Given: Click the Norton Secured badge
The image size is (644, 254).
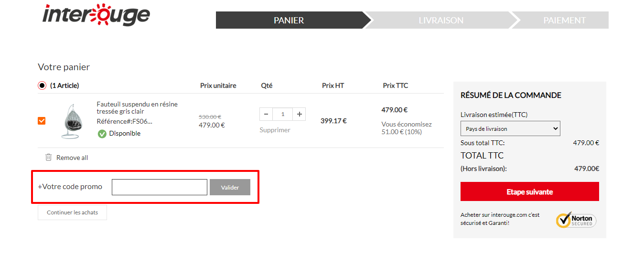Looking at the screenshot, I should (x=576, y=220).
